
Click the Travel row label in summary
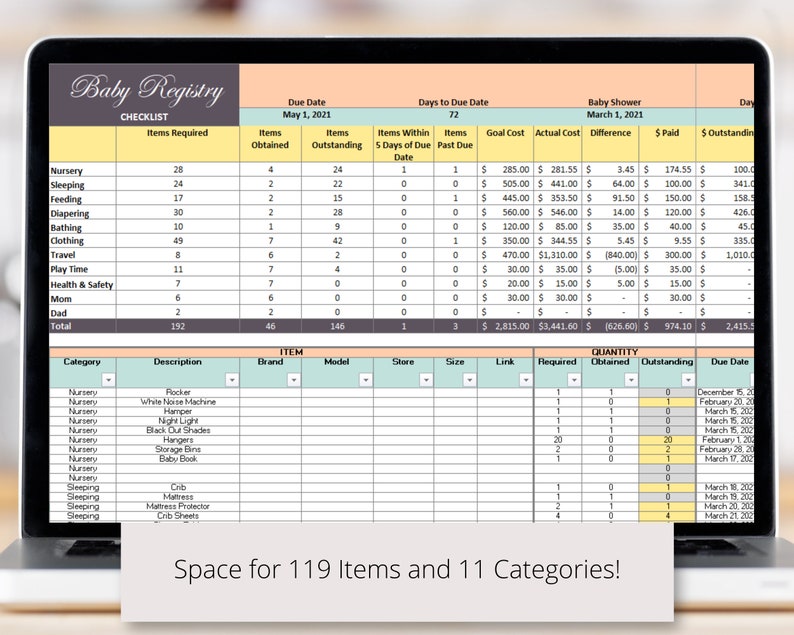(x=63, y=255)
